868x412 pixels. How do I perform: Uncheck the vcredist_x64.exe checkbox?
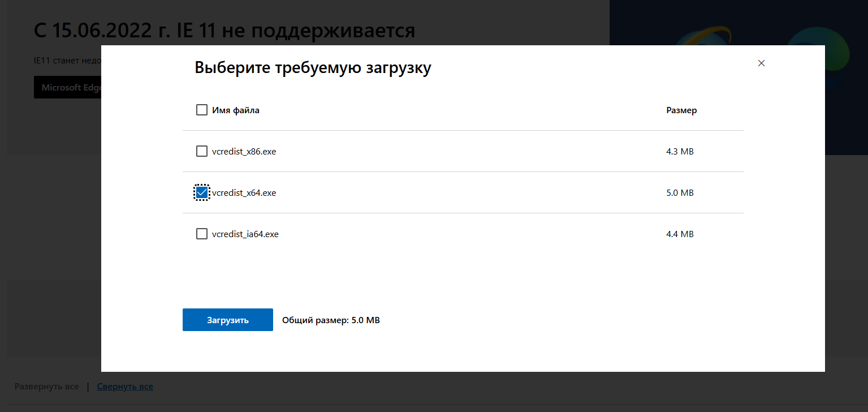(201, 192)
